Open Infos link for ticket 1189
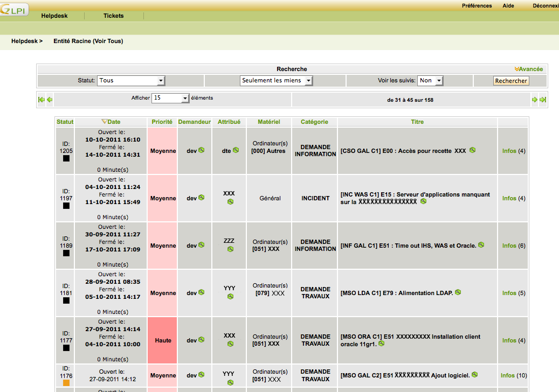This screenshot has height=392, width=559. 509,246
